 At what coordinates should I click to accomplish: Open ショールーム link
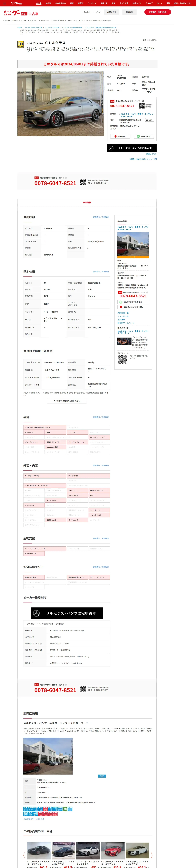point(123,316)
